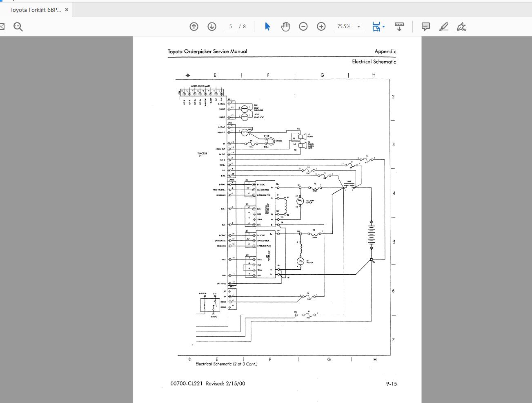Screen dimensions: 532x403
Task: Close the Toyota Forklift document tab
Action: (x=67, y=10)
